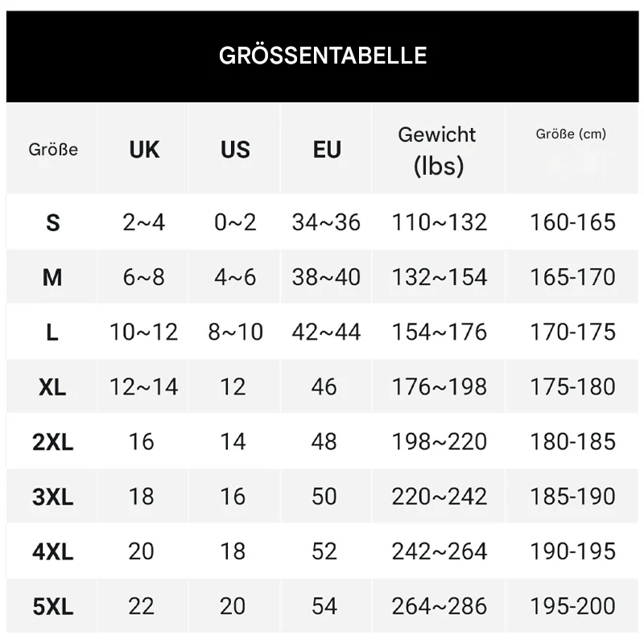Click the 195-200 height cell
The width and height of the screenshot is (644, 644).
tap(572, 605)
